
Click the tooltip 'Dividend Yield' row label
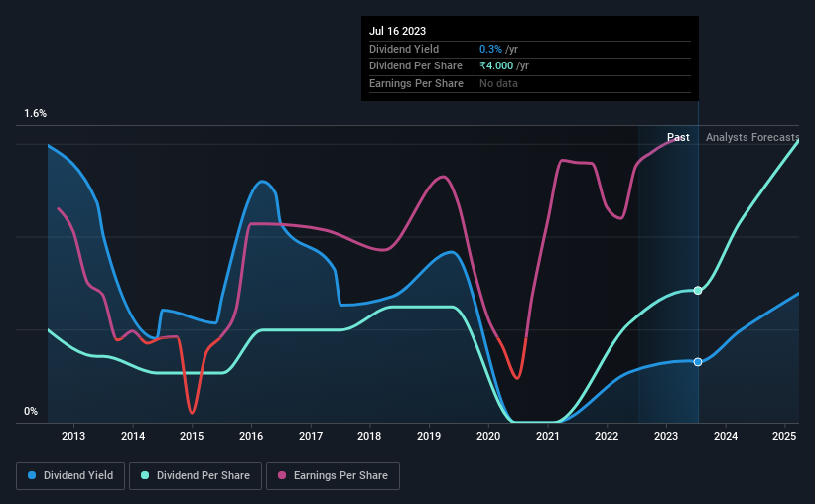pyautogui.click(x=404, y=49)
